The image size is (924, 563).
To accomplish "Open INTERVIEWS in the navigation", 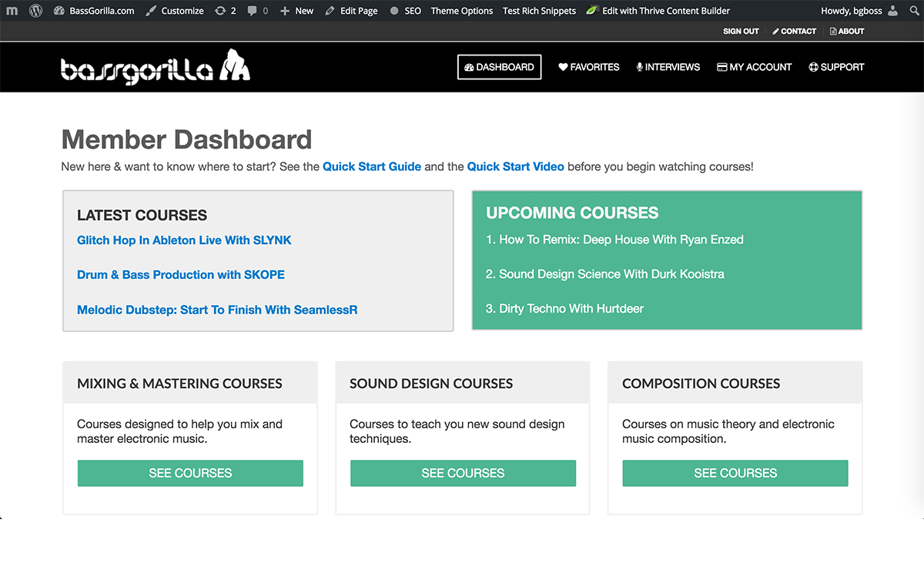I will click(x=668, y=67).
